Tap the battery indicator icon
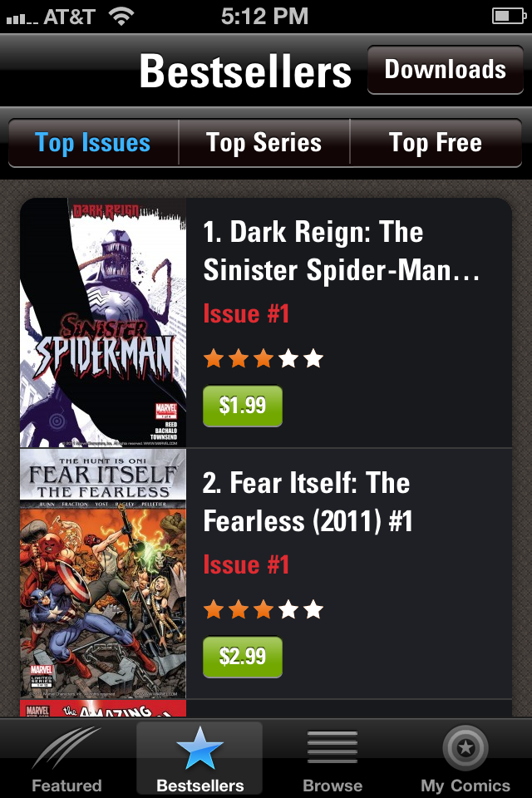The height and width of the screenshot is (798, 532). 509,17
